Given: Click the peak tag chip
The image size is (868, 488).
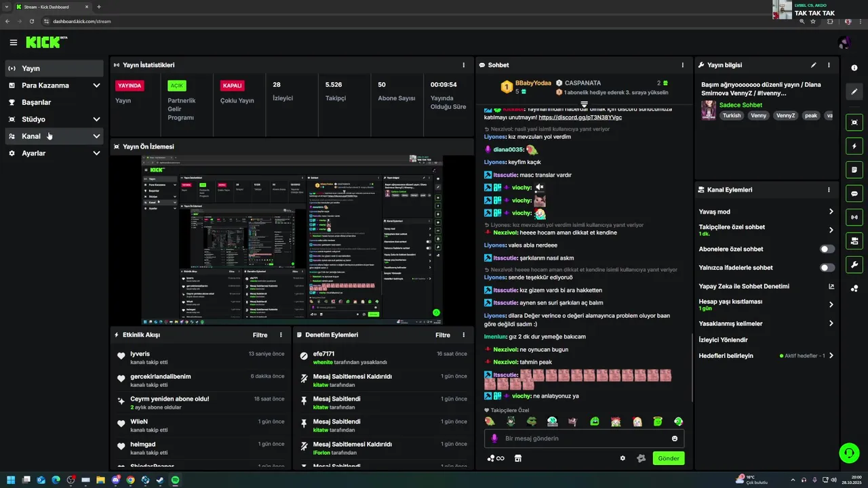Looking at the screenshot, I should coord(811,115).
